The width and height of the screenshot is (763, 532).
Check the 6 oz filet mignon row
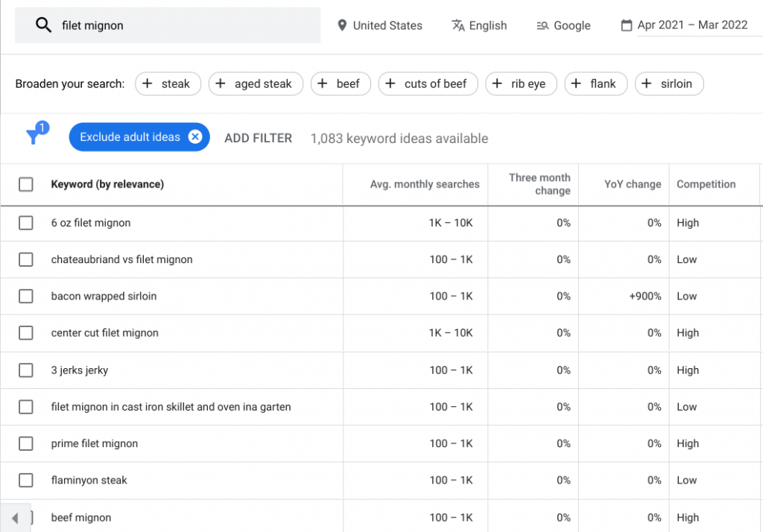(x=26, y=223)
